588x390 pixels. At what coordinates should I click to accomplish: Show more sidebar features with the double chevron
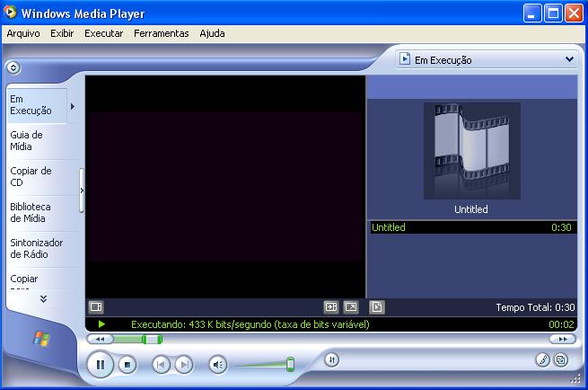[43, 298]
